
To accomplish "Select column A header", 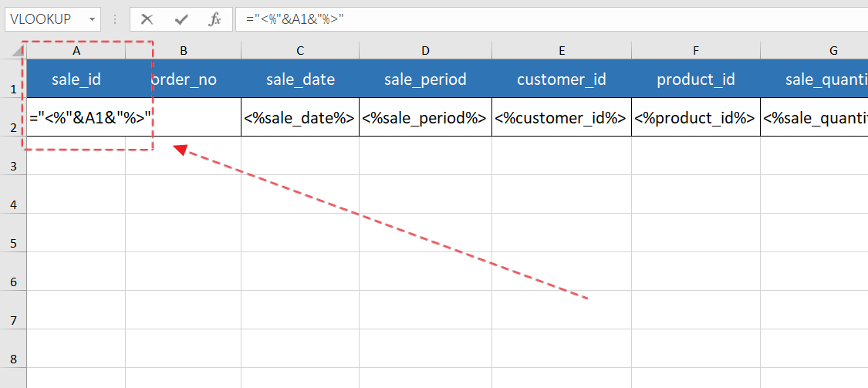I will tap(76, 51).
